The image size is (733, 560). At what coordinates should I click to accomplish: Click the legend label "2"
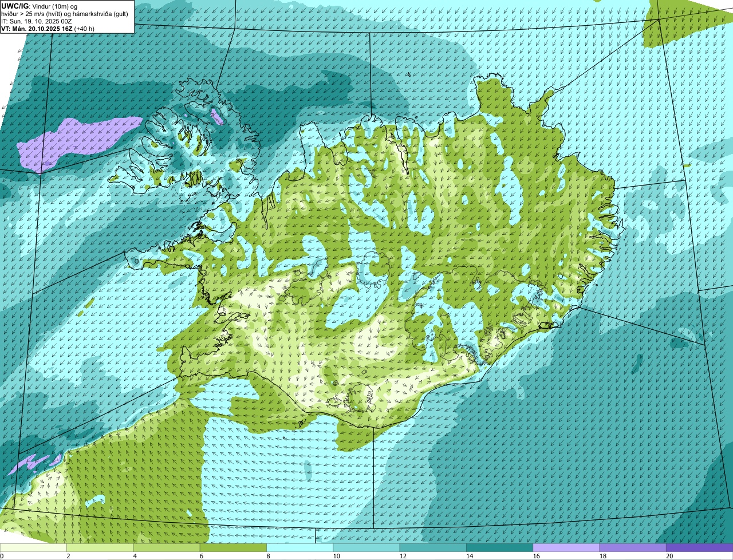point(68,556)
